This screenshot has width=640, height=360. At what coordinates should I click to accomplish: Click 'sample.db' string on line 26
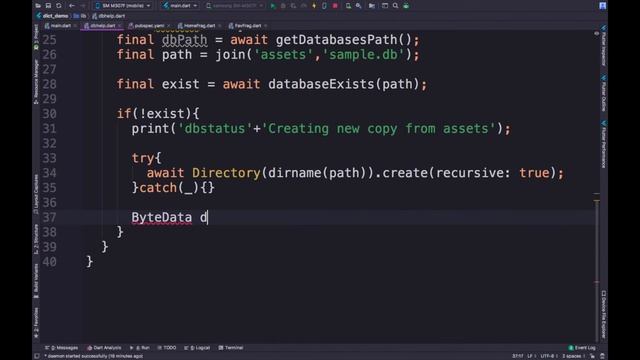tap(363, 55)
